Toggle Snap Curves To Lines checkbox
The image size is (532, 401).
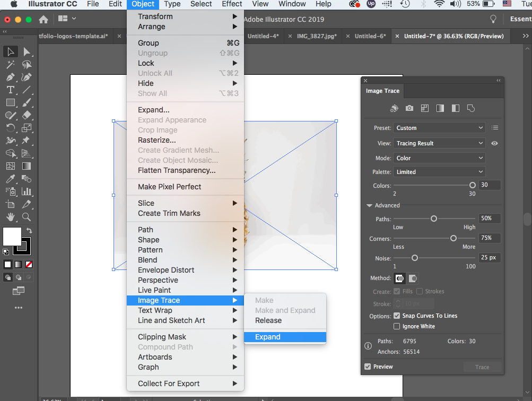pos(397,316)
